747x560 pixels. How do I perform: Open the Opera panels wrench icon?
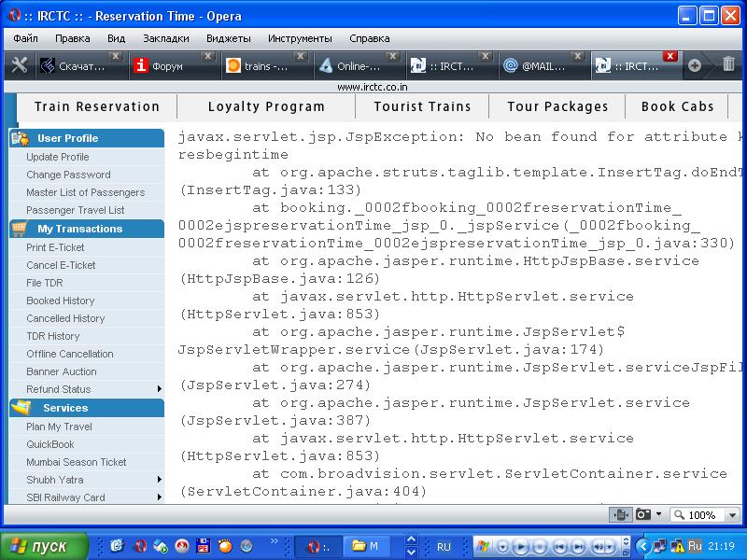19,65
